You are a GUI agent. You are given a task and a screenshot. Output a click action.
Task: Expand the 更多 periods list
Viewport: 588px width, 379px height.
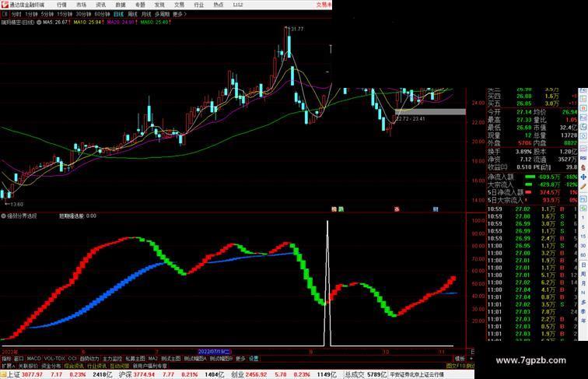179,14
